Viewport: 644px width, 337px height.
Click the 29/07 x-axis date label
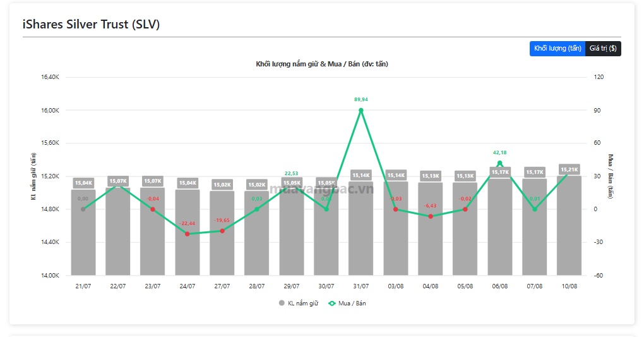(x=292, y=286)
